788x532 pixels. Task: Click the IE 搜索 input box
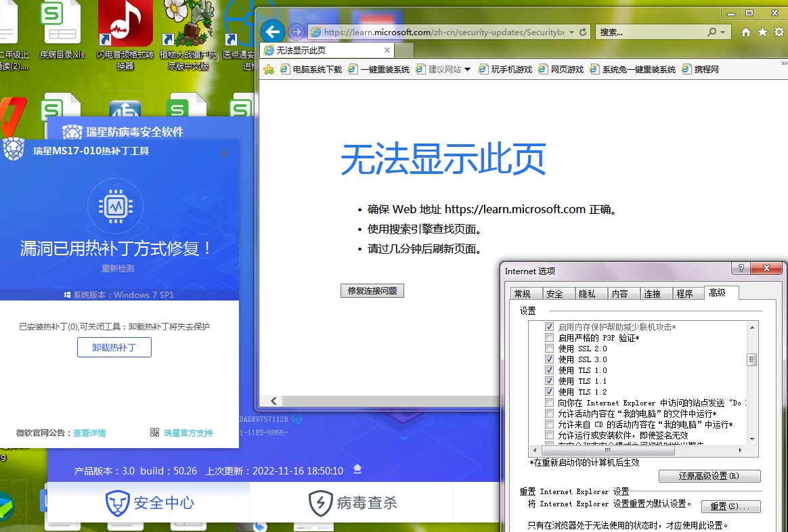tap(651, 32)
